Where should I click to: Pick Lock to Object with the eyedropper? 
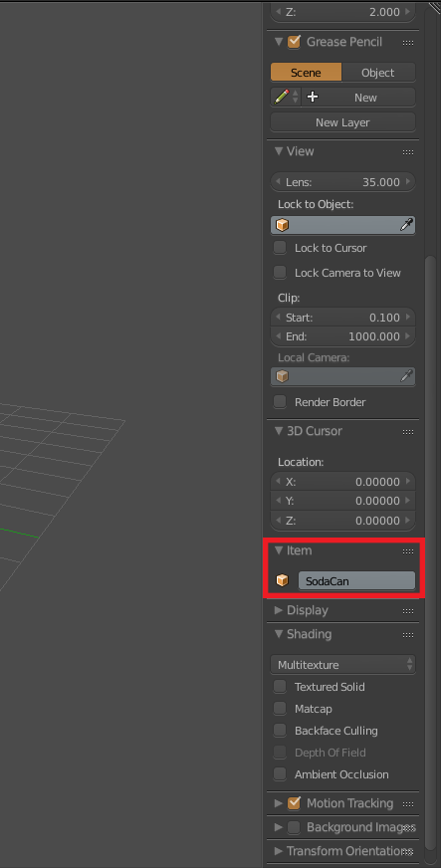[x=407, y=225]
